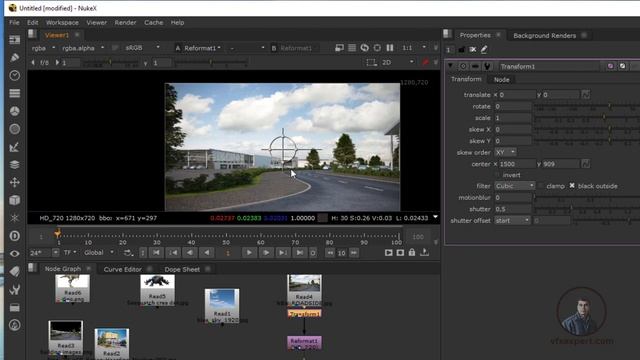Open the Deep nodes D icon
Image resolution: width=640 pixels, height=360 pixels.
[x=15, y=236]
